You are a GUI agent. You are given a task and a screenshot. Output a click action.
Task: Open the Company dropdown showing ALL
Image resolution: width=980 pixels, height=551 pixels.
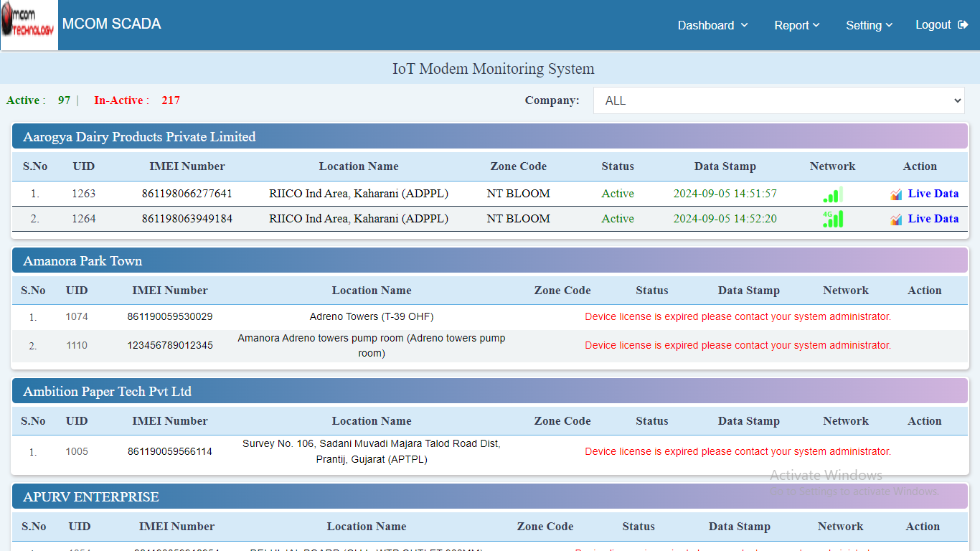(x=778, y=100)
